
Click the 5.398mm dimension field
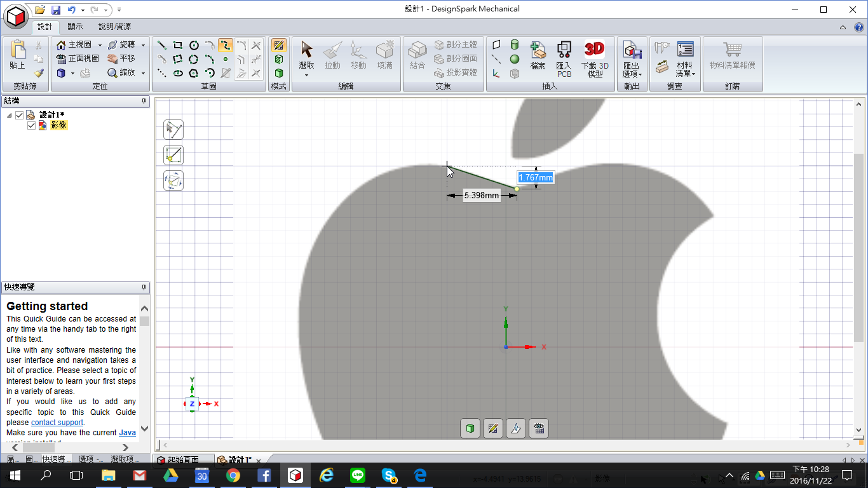coord(482,196)
